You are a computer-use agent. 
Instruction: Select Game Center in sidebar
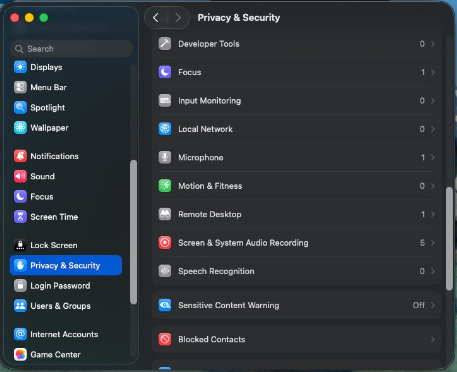pos(66,354)
